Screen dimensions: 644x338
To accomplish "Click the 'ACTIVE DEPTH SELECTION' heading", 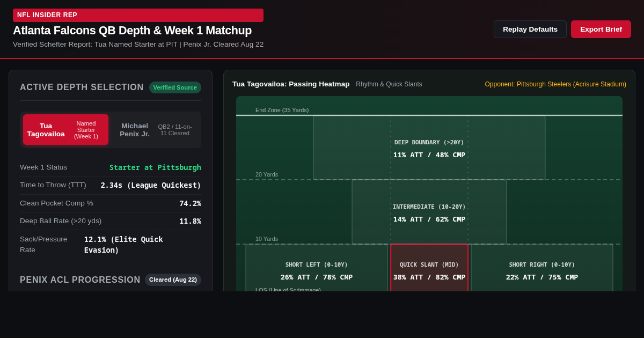I will point(82,87).
